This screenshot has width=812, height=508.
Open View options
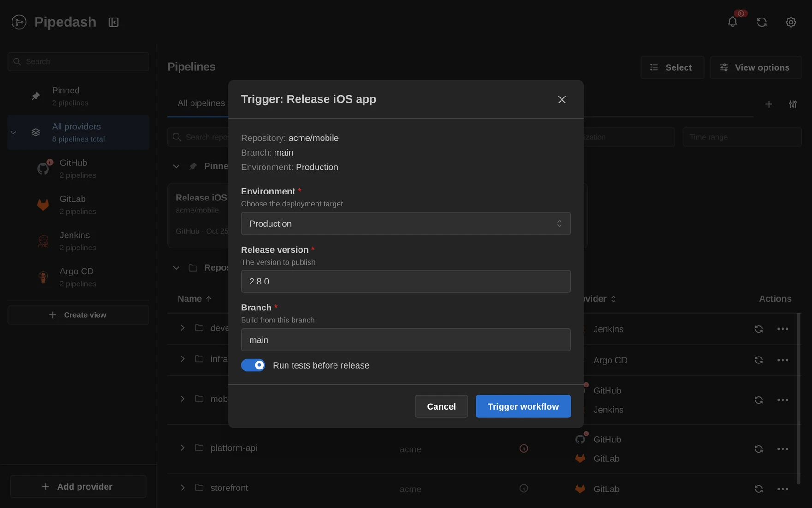click(x=756, y=67)
